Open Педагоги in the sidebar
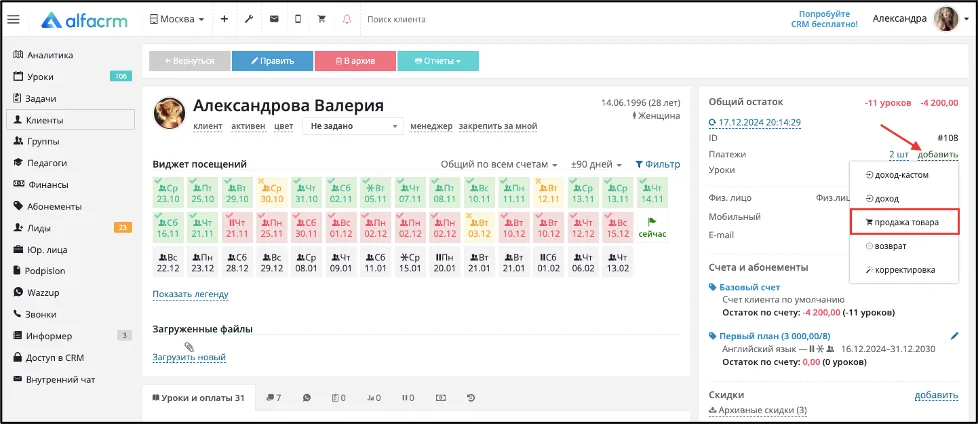The height and width of the screenshot is (424, 979). [x=46, y=163]
